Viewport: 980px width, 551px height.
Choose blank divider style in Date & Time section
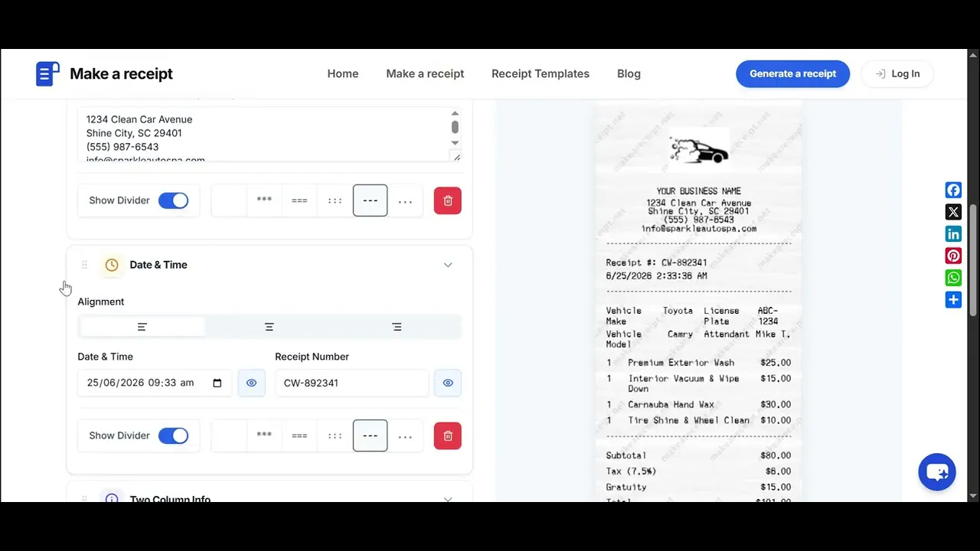(229, 435)
